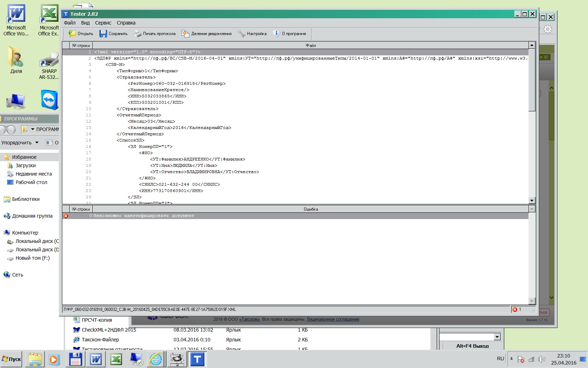Viewport: 588px width, 368px height.
Task: Select Рабочий стол in navigation pane
Action: coord(31,182)
